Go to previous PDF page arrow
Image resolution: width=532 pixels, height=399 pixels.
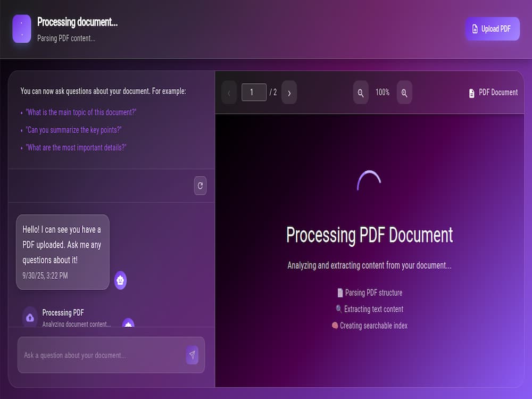pyautogui.click(x=229, y=93)
